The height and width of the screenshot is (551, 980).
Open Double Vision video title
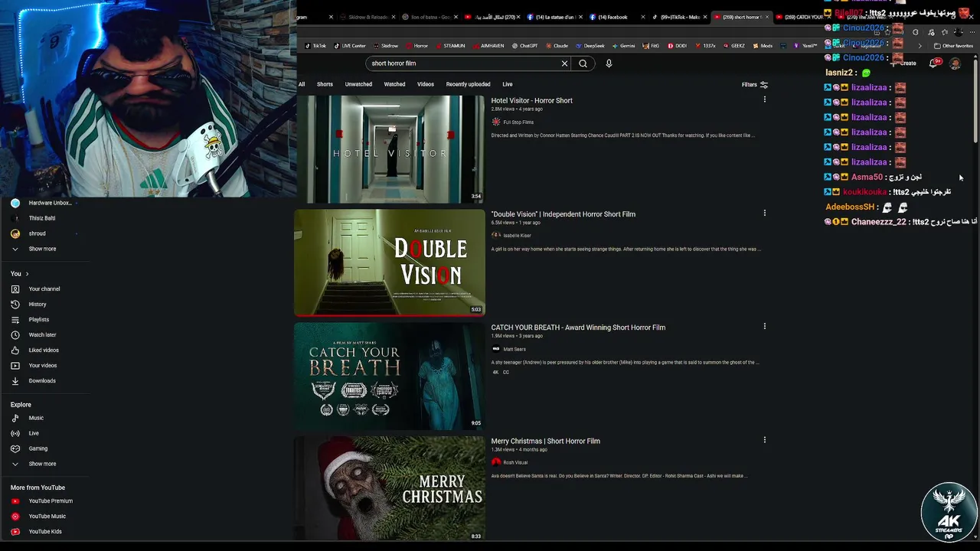563,214
